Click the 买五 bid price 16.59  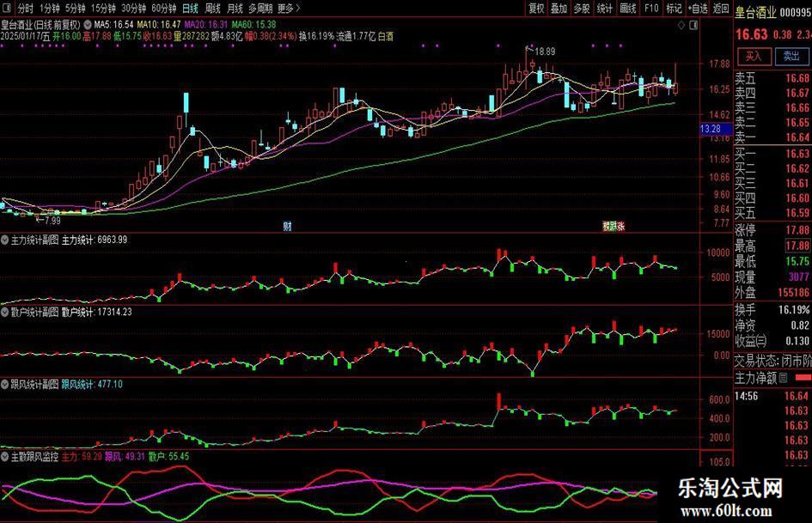pyautogui.click(x=797, y=213)
